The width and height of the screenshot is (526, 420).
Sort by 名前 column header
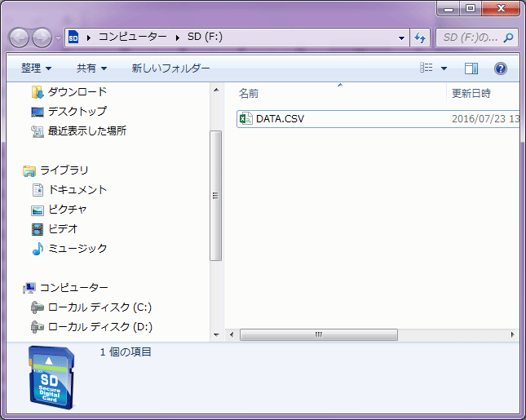pyautogui.click(x=249, y=94)
